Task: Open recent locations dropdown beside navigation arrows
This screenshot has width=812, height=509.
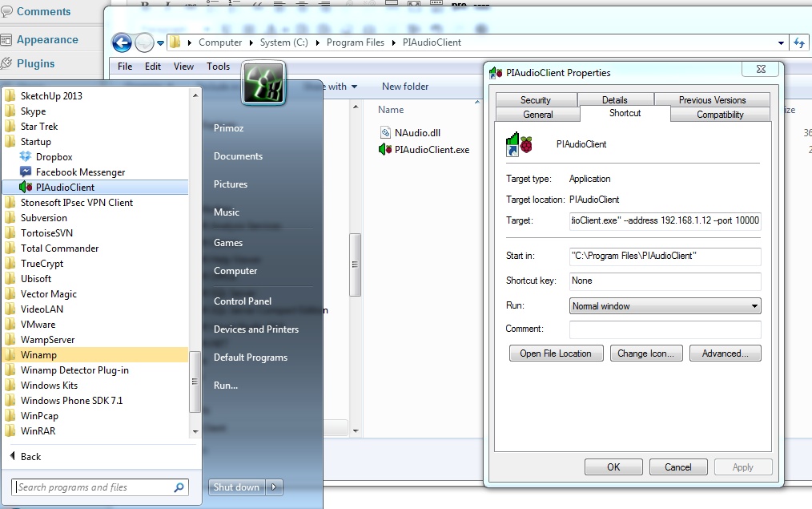Action: coord(160,43)
